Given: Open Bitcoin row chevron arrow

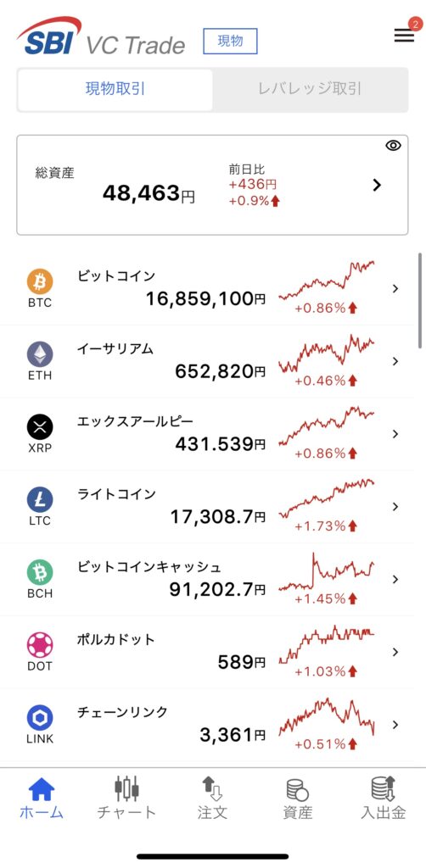Looking at the screenshot, I should point(395,288).
